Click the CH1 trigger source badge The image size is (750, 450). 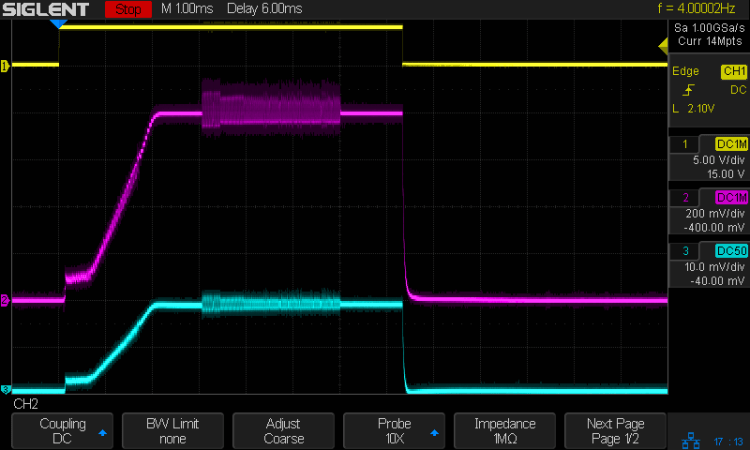tap(734, 71)
